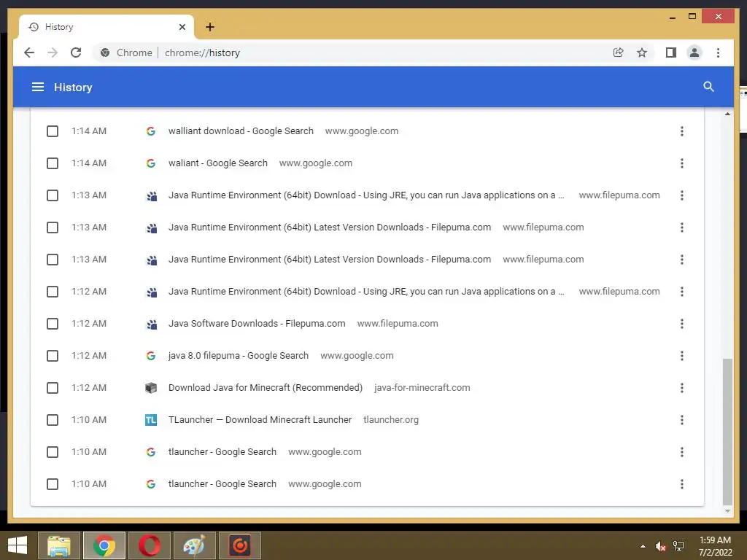Viewport: 747px width, 560px height.
Task: Click the Google favicon of walliant download entry
Action: (x=150, y=131)
